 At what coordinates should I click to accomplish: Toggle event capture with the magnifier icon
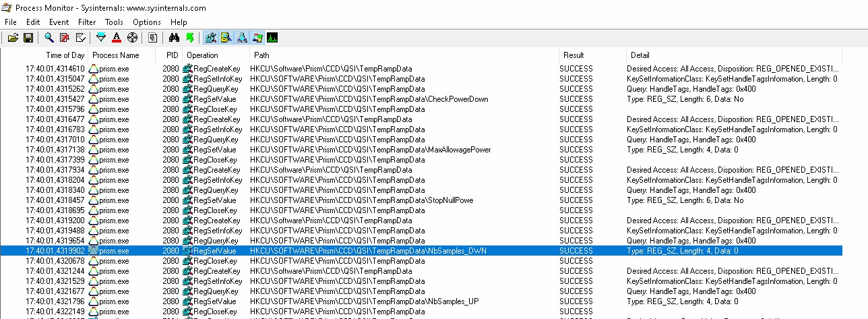click(x=49, y=38)
